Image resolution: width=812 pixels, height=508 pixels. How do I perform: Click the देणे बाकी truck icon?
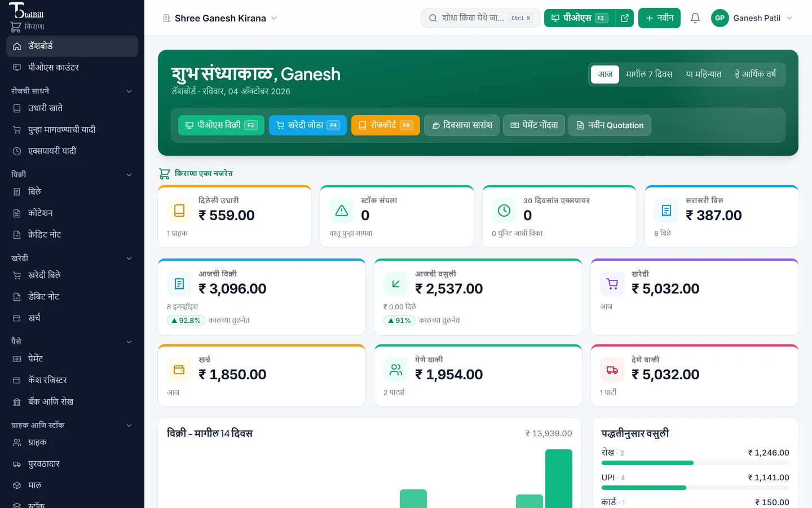coord(612,370)
